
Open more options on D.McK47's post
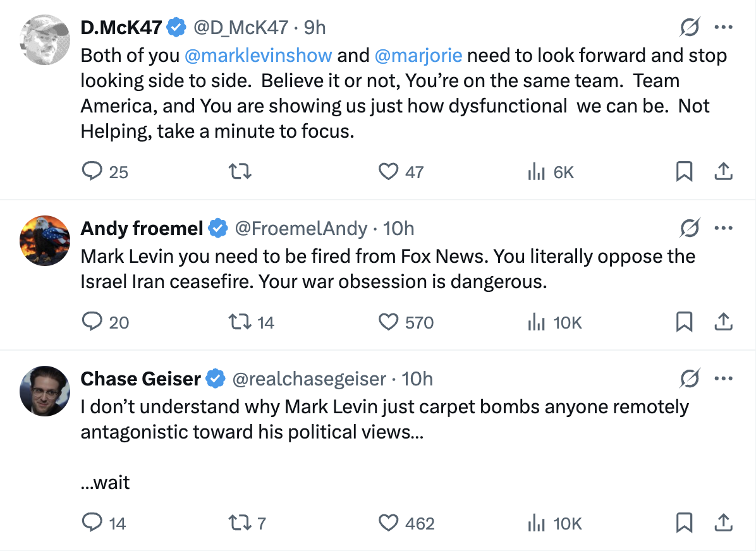click(x=723, y=27)
